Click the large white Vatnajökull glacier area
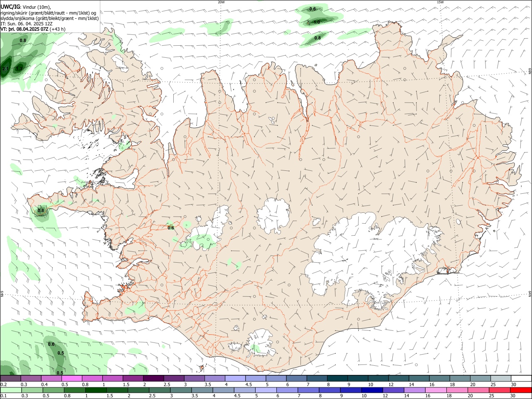532x399 pixels. (x=374, y=260)
